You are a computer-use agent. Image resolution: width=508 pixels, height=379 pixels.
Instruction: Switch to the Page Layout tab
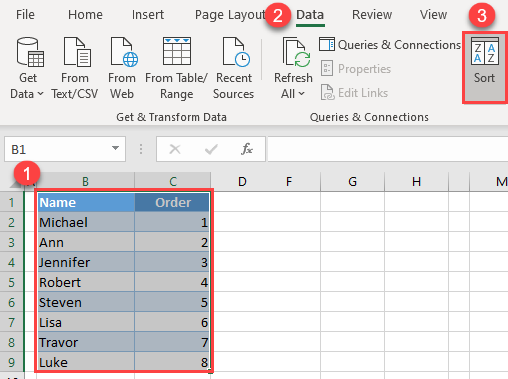click(x=230, y=15)
